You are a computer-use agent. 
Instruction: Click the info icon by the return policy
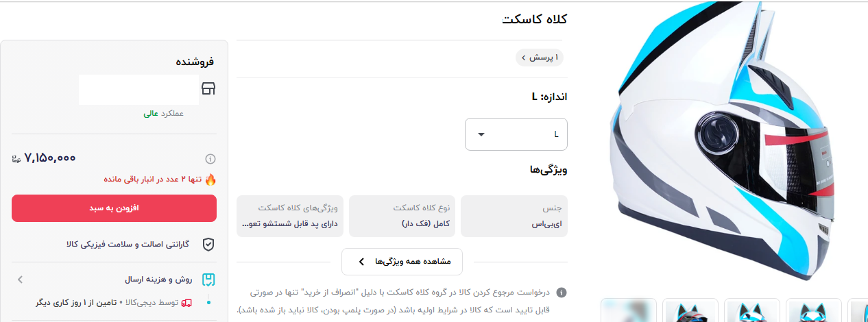(x=561, y=293)
